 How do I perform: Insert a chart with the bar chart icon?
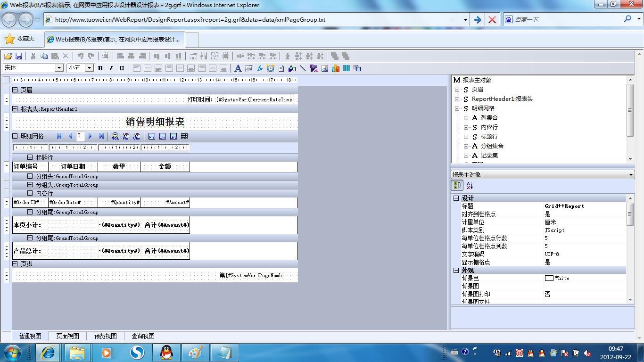336,68
